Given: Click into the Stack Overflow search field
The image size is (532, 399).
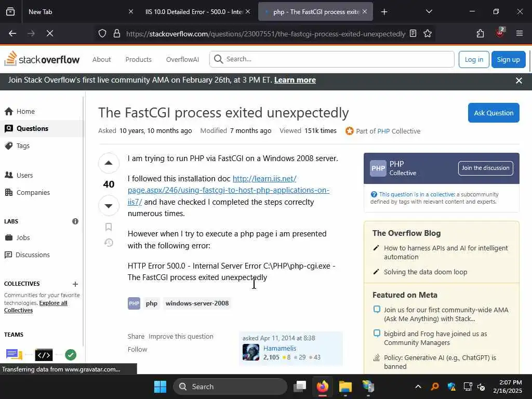Looking at the screenshot, I should click(332, 59).
